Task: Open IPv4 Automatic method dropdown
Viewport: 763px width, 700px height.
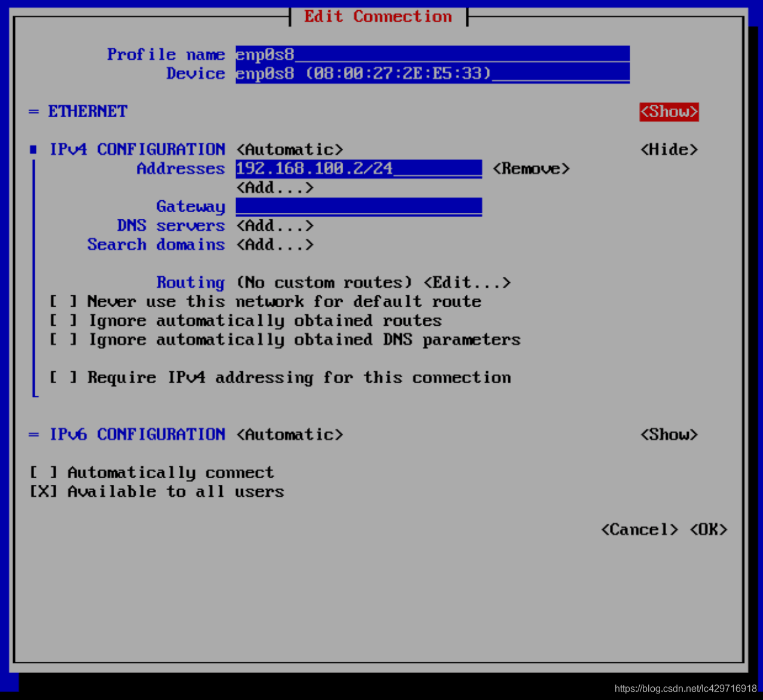Action: point(290,149)
